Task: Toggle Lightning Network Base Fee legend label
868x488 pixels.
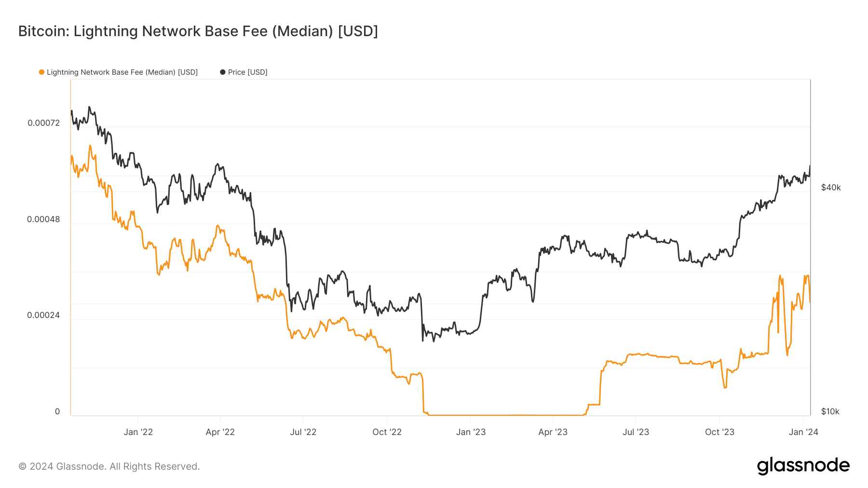Action: tap(122, 72)
